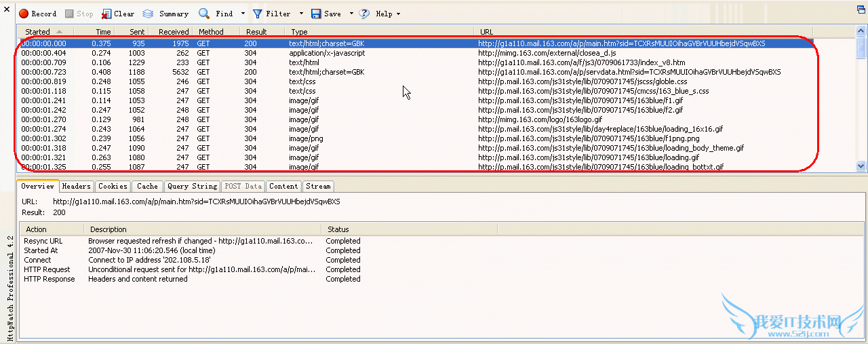
Task: Expand the Save dropdown arrow
Action: [x=351, y=14]
